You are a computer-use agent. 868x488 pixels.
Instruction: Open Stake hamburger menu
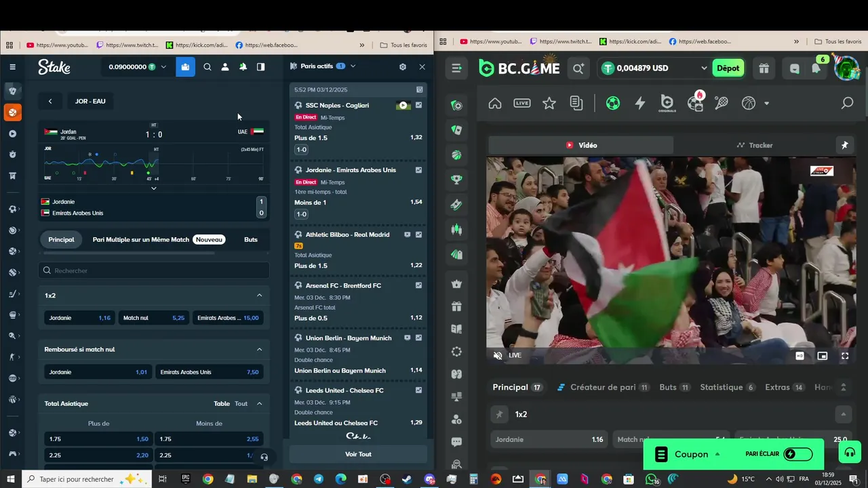[12, 67]
